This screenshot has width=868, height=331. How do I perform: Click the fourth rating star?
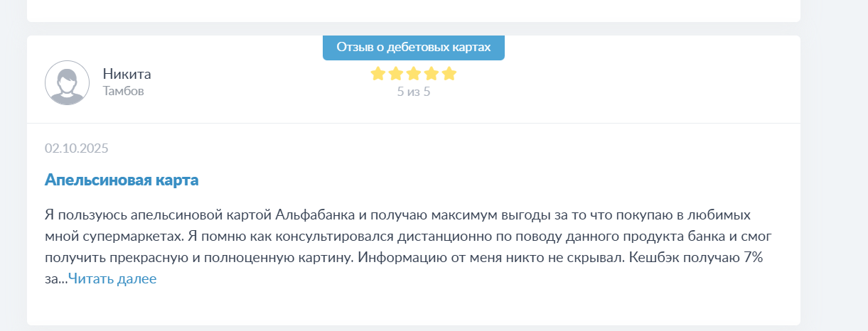431,74
